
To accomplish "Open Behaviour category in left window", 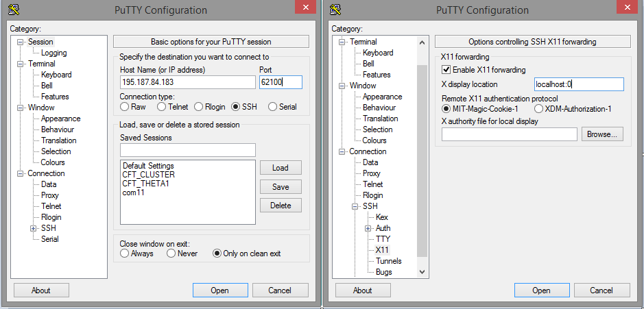I will [58, 129].
